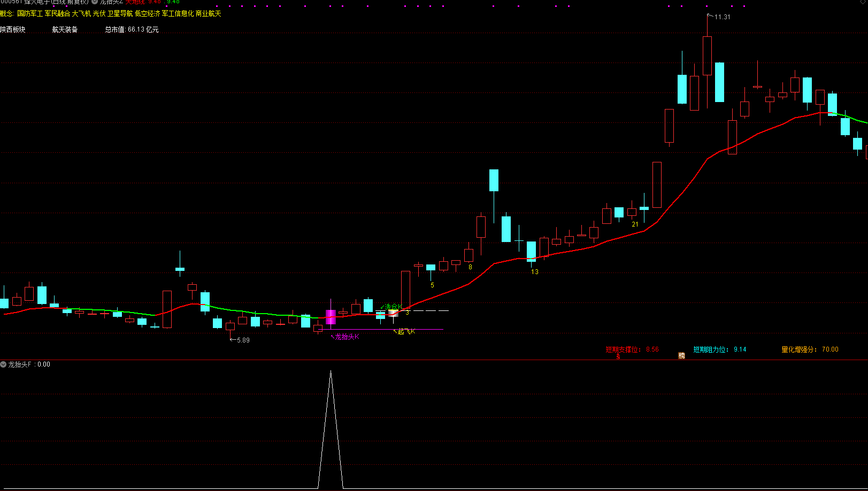Open the 龙抬头F sub-indicator dropdown arrow
This screenshot has height=491, width=868.
coord(4,364)
